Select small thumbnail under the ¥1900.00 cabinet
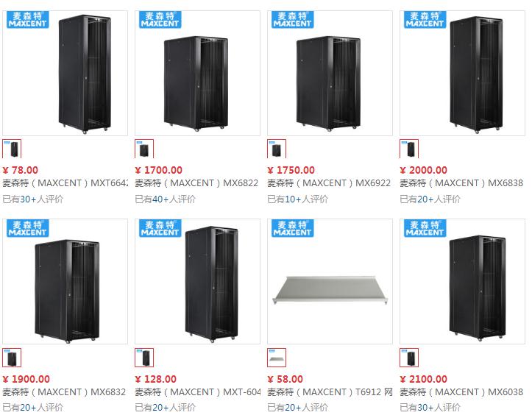The image size is (532, 418). [12, 358]
